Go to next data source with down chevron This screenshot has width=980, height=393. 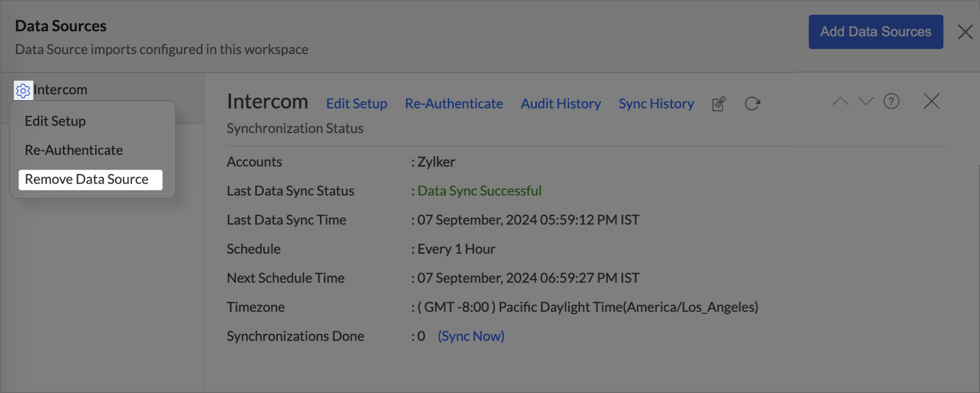point(866,101)
